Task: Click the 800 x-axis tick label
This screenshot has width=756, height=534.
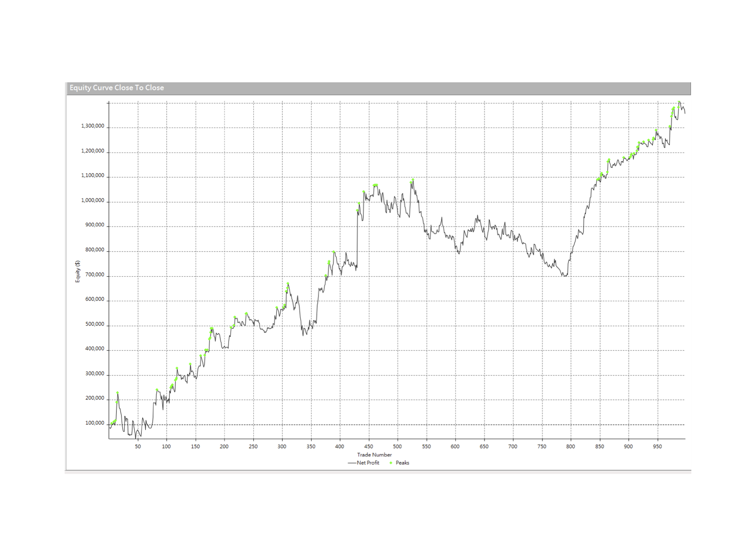Action: point(571,447)
